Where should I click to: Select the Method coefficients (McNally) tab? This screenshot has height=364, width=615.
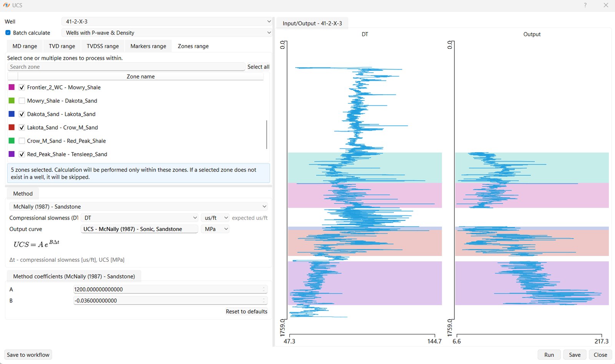74,276
